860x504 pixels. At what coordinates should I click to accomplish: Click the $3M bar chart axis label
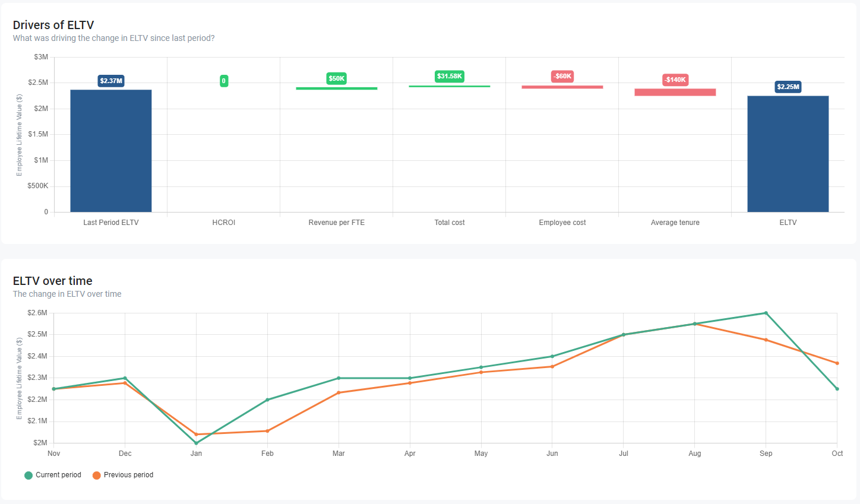coord(41,57)
